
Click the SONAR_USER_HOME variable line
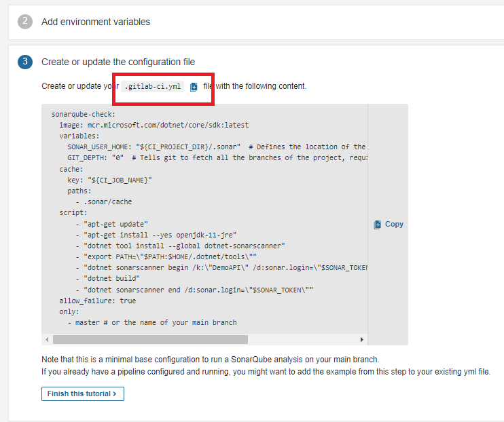coord(216,147)
